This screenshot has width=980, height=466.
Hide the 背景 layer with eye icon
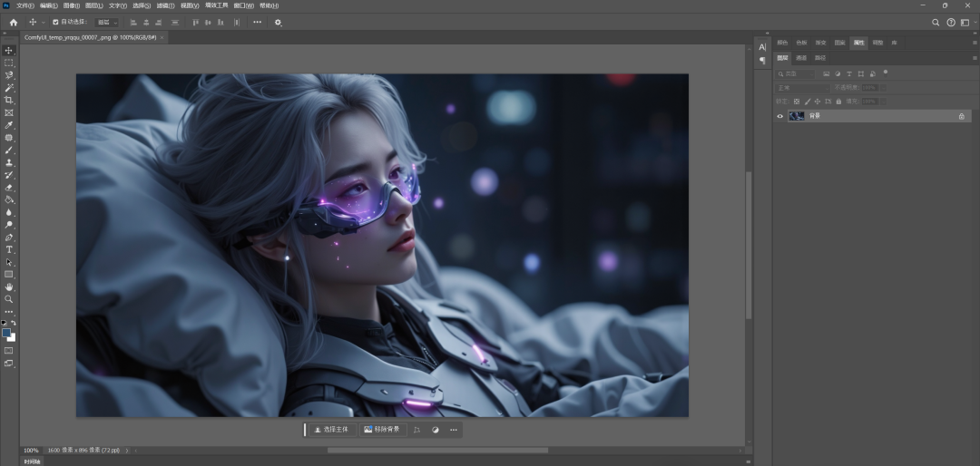click(x=779, y=116)
